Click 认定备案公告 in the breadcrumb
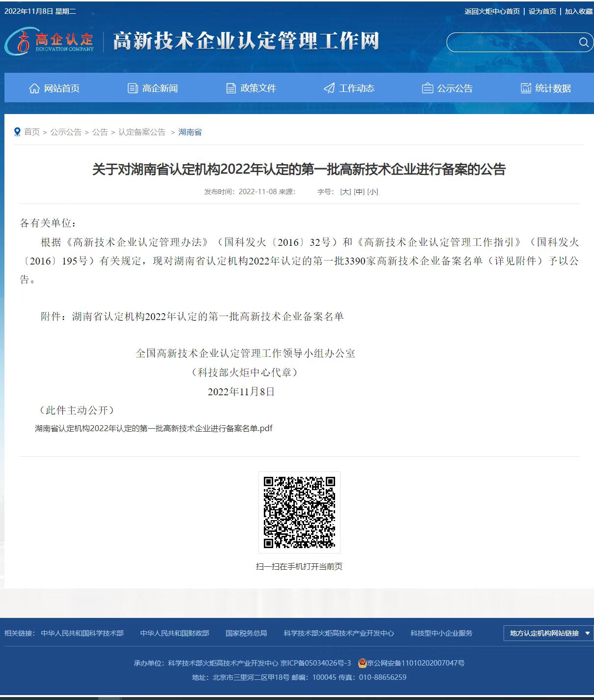Viewport: 594px width, 700px height. (x=142, y=132)
